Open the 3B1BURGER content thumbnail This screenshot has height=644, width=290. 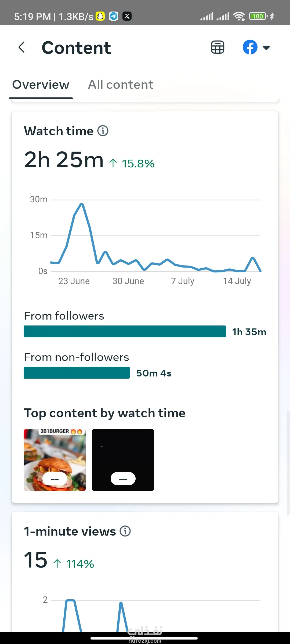tap(55, 460)
